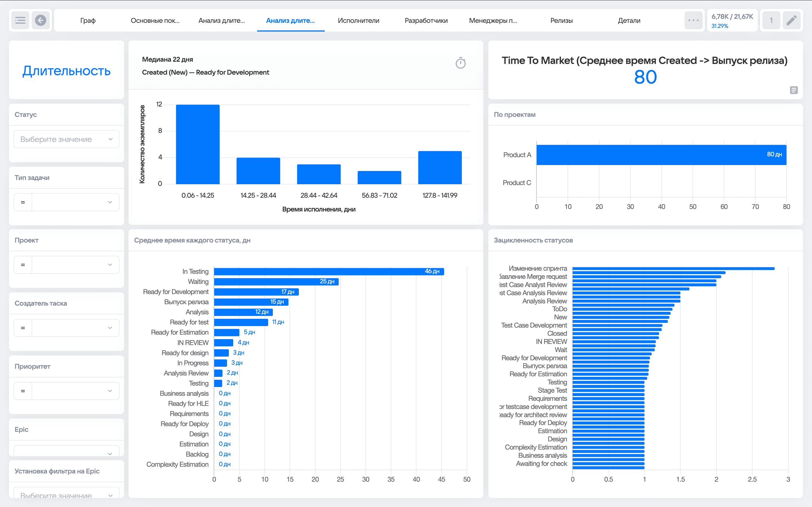Open the hamburger menu icon

click(x=20, y=21)
